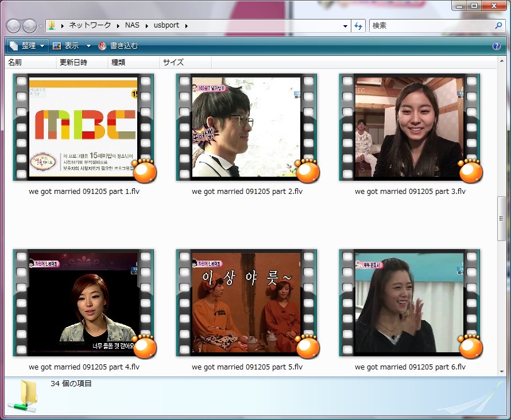The image size is (511, 420).
Task: Expand the arrow after usbport breadcrumb
Action: tap(187, 26)
